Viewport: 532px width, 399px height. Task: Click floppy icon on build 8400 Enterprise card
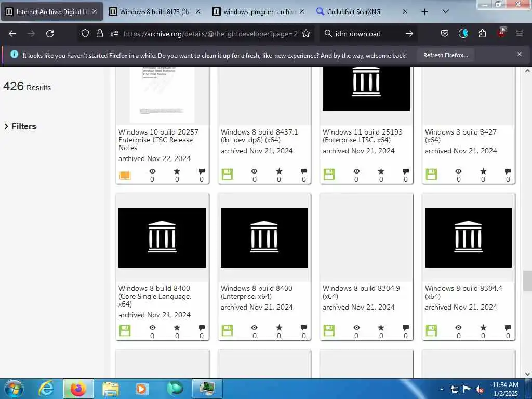point(227,330)
